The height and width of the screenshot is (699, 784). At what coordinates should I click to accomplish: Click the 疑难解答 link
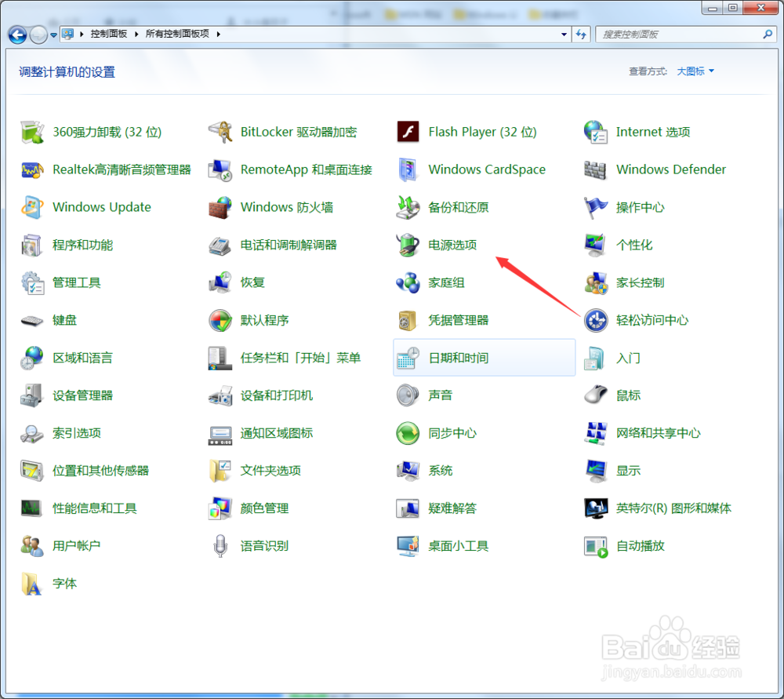tap(452, 508)
